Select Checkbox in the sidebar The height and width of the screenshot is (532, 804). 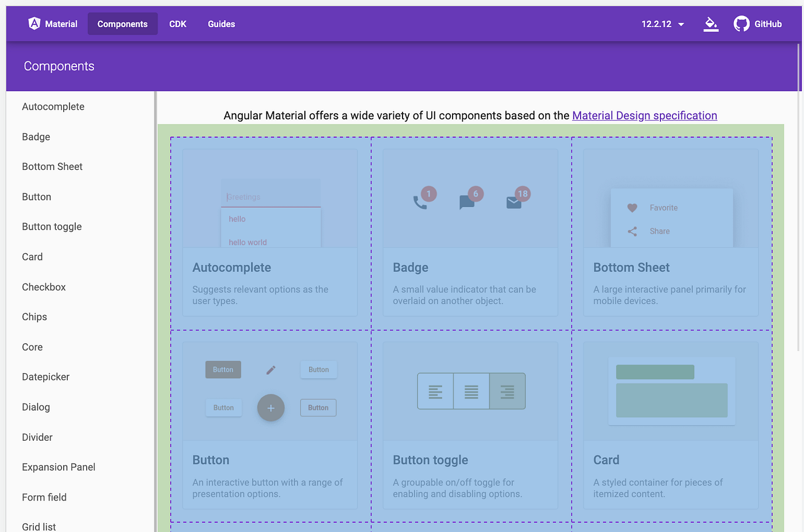pyautogui.click(x=44, y=287)
